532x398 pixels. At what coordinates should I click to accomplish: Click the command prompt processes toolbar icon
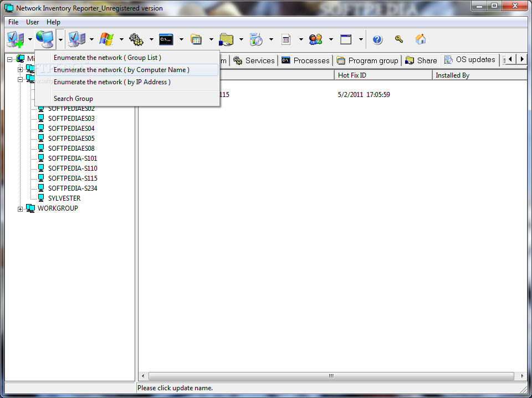click(x=166, y=39)
